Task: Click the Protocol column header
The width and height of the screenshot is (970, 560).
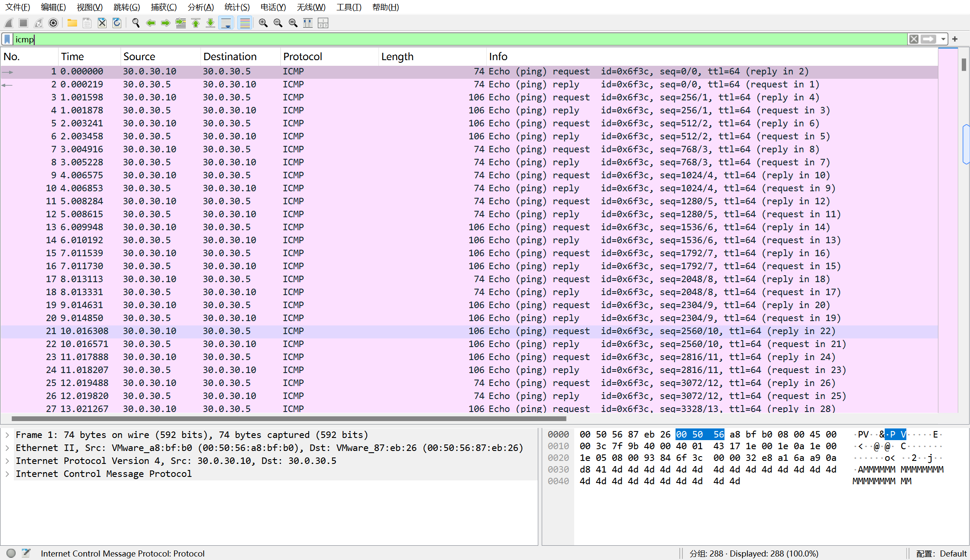Action: coord(303,57)
